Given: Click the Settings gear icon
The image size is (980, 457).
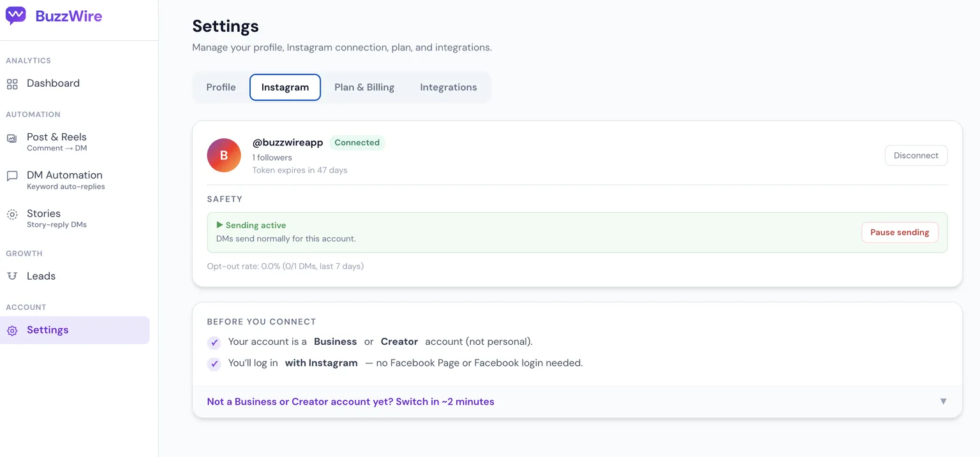Looking at the screenshot, I should tap(12, 330).
